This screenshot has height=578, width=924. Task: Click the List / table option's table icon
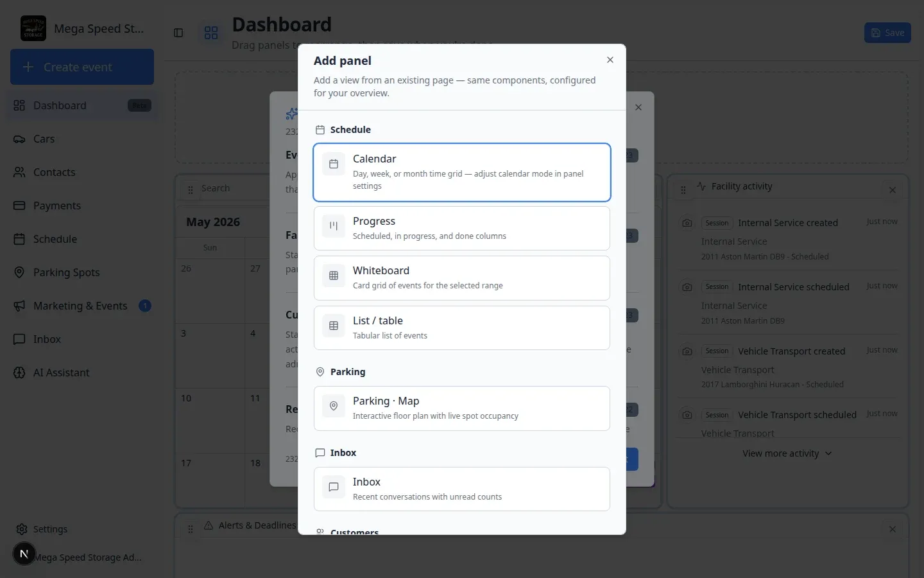(x=334, y=326)
